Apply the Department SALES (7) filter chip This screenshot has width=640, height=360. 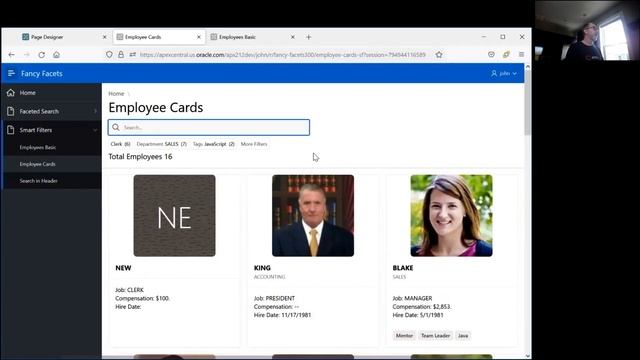coord(162,144)
